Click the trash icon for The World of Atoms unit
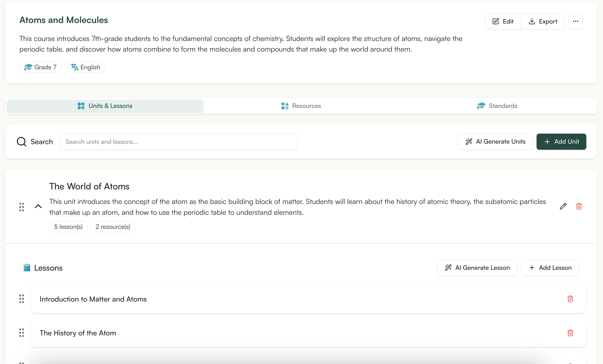The height and width of the screenshot is (364, 603). pos(579,206)
